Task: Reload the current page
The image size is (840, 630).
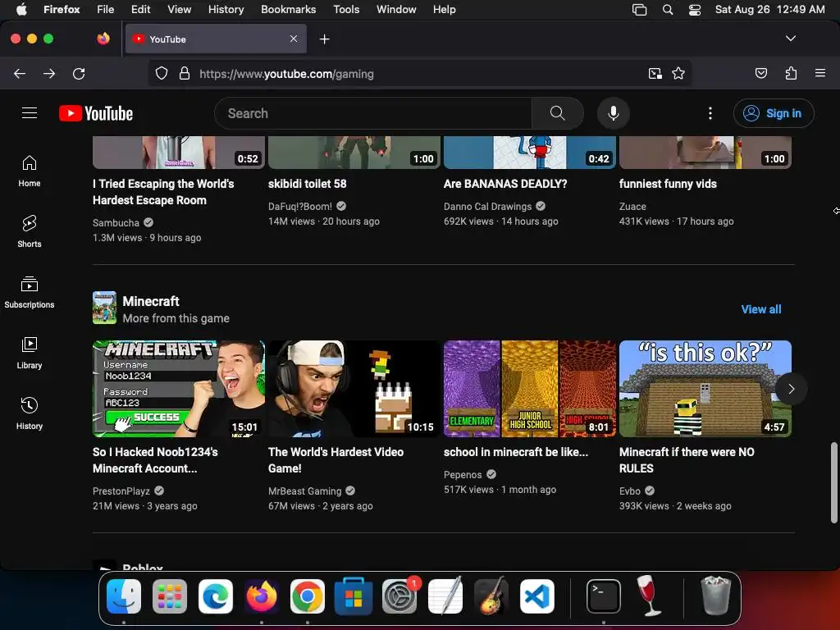Action: coord(79,73)
